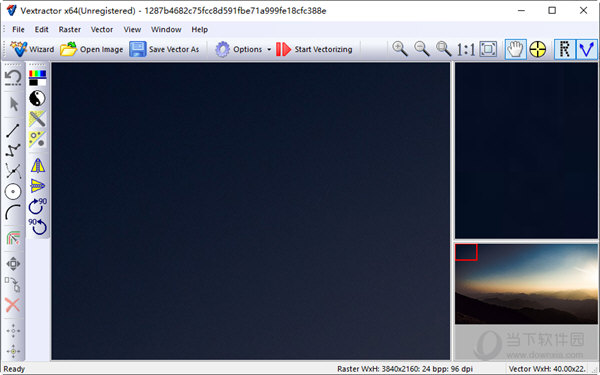Click the dotted crosshair snap icon

13,331
